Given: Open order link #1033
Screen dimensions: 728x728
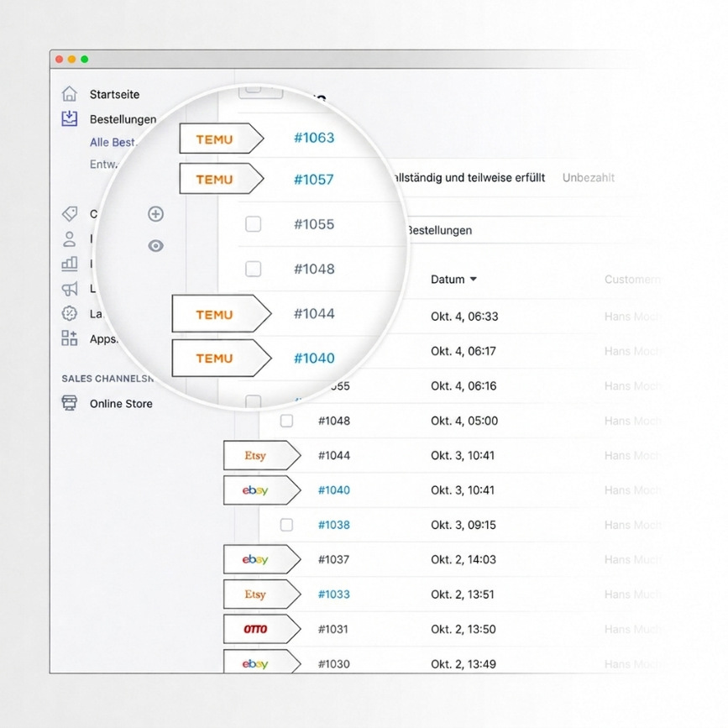Looking at the screenshot, I should coord(334,594).
